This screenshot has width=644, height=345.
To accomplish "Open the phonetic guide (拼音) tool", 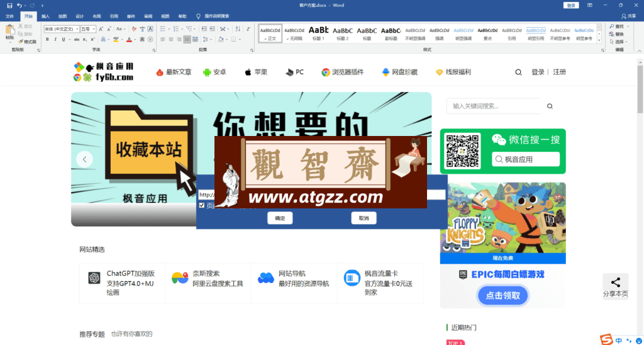I will pyautogui.click(x=143, y=29).
